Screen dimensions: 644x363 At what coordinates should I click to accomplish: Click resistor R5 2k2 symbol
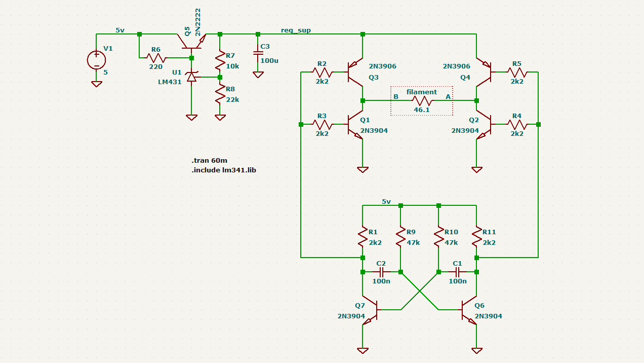click(x=517, y=72)
